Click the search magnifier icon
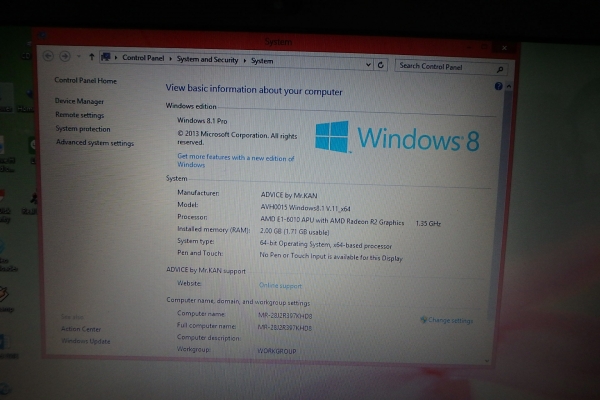Screen dimensions: 600x400 pyautogui.click(x=500, y=69)
